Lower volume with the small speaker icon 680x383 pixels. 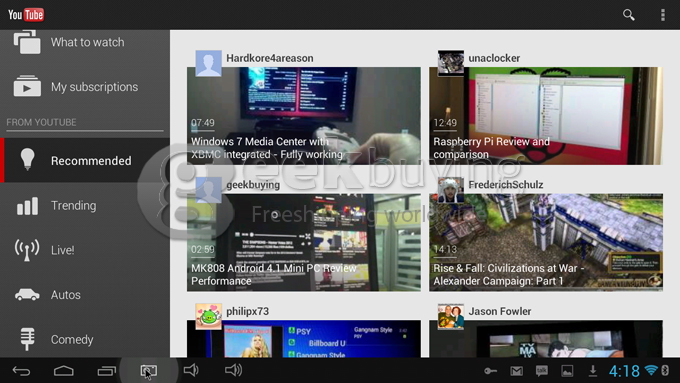pos(191,370)
